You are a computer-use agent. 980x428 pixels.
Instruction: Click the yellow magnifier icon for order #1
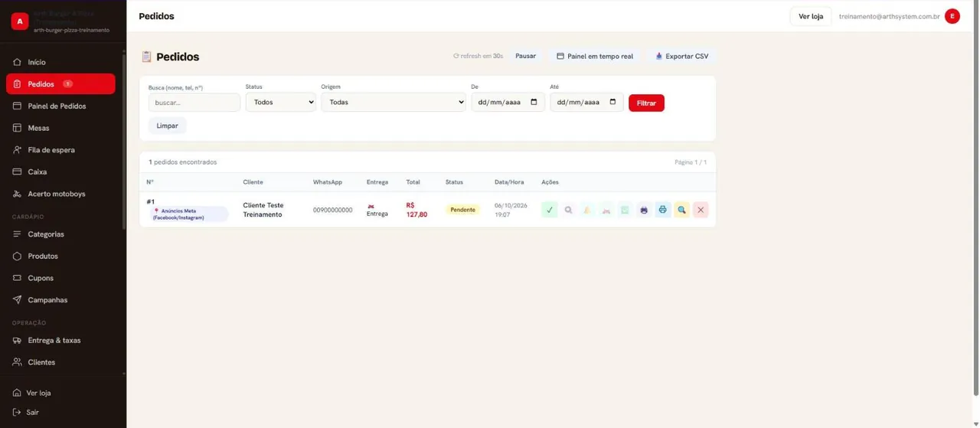click(681, 210)
